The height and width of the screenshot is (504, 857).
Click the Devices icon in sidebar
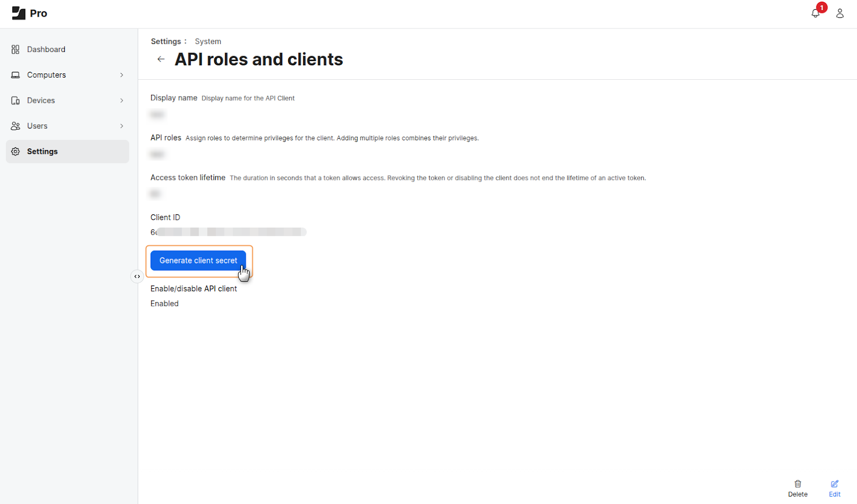[16, 101]
